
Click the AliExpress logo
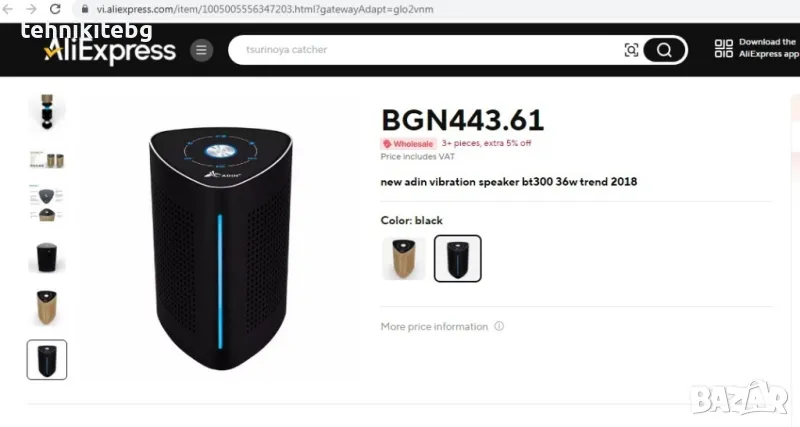110,51
